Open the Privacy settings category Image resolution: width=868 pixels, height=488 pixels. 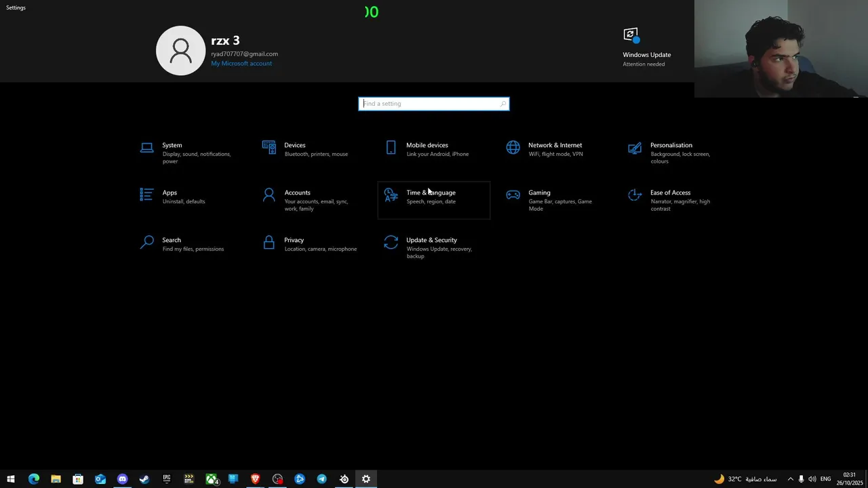(312, 247)
